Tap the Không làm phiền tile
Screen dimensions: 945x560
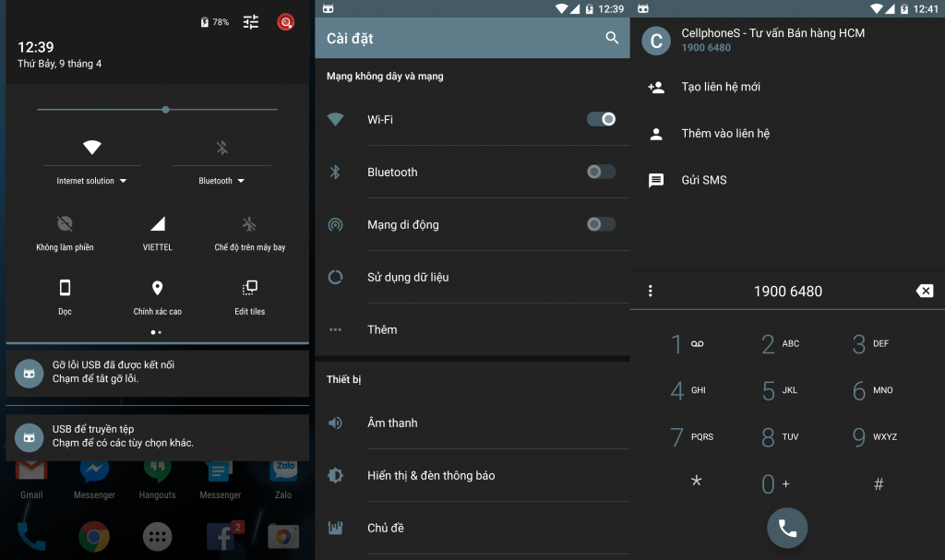[65, 224]
